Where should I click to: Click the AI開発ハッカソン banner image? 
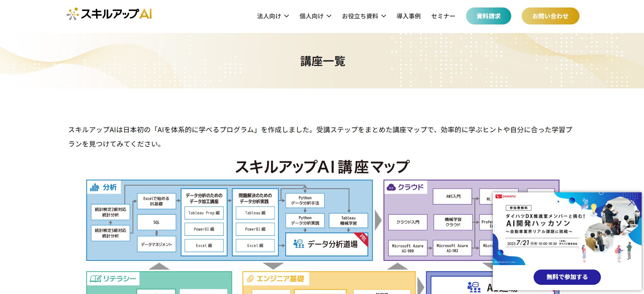[567, 229]
